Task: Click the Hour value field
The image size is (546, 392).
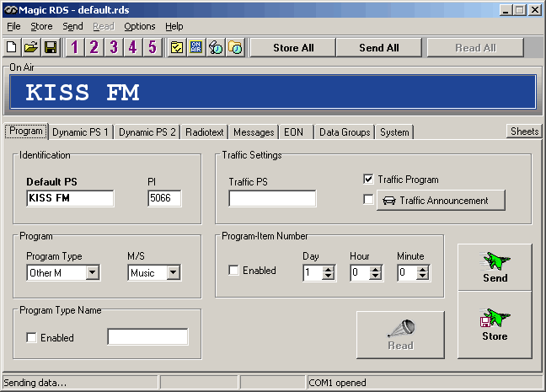Action: click(x=360, y=273)
